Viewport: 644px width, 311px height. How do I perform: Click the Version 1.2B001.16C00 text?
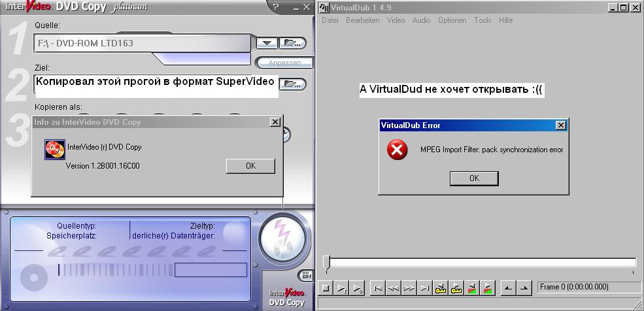click(x=103, y=166)
